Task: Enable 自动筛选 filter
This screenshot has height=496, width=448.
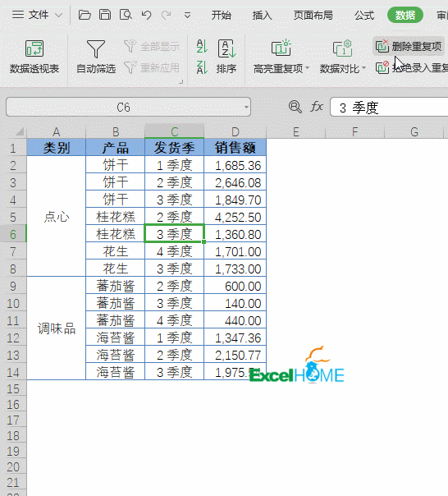Action: tap(96, 57)
